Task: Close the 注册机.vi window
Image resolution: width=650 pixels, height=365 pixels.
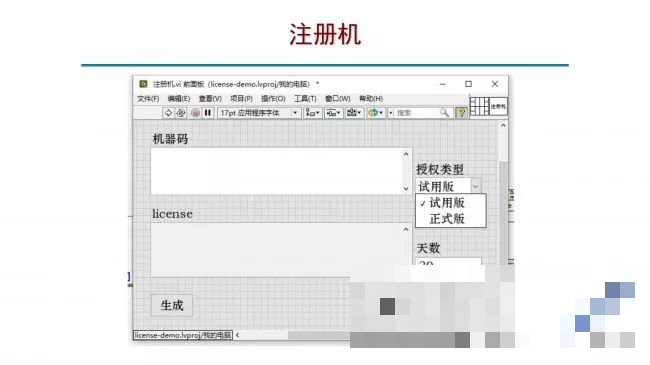Action: point(495,84)
